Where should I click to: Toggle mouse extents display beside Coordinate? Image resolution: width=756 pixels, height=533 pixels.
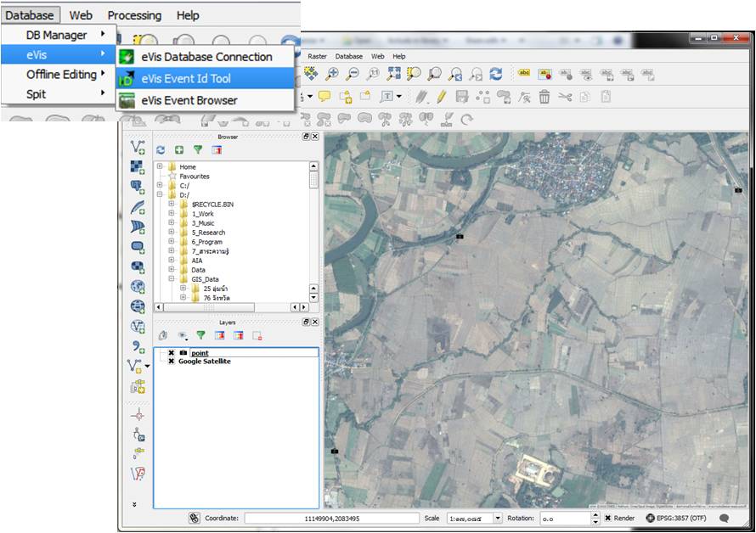pyautogui.click(x=194, y=518)
